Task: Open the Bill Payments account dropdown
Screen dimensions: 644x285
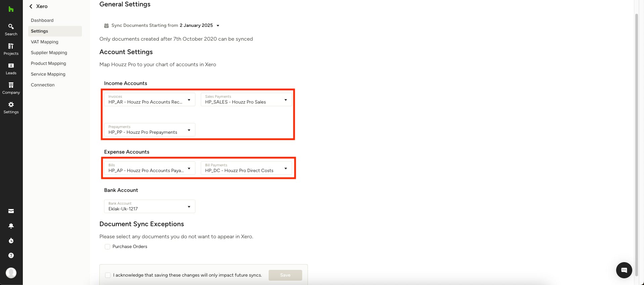Action: [246, 168]
